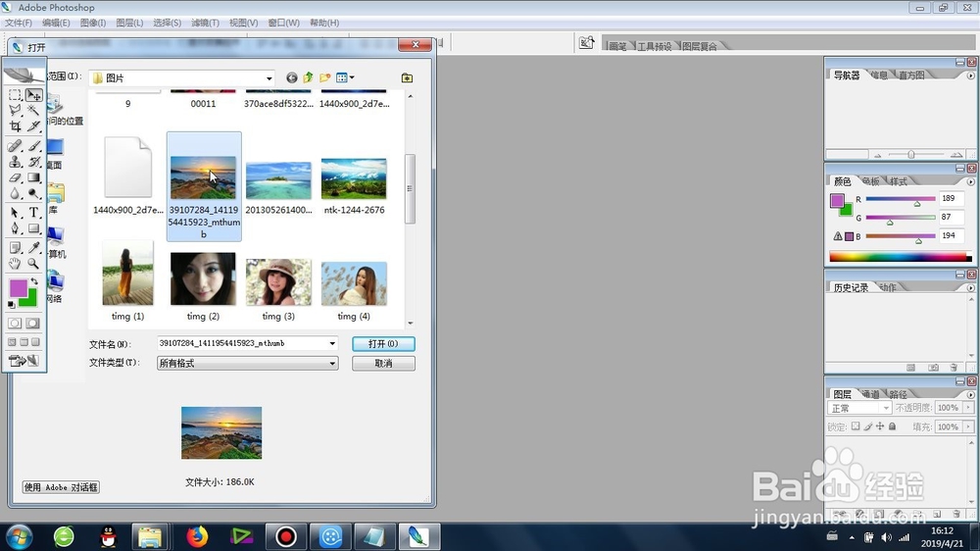Select the Slice tool
The width and height of the screenshot is (980, 551).
tap(33, 126)
